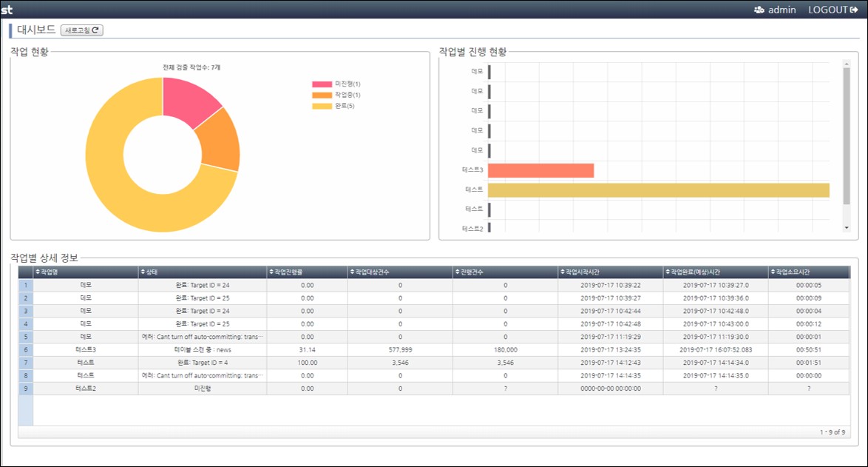
Task: Click expected time 2019-07-17 16:07:52.083
Action: tap(716, 350)
